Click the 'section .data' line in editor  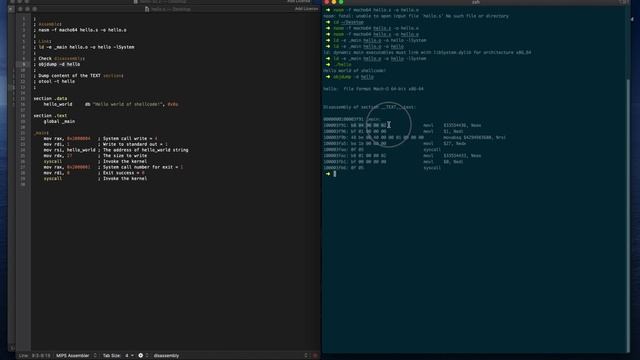coord(50,98)
